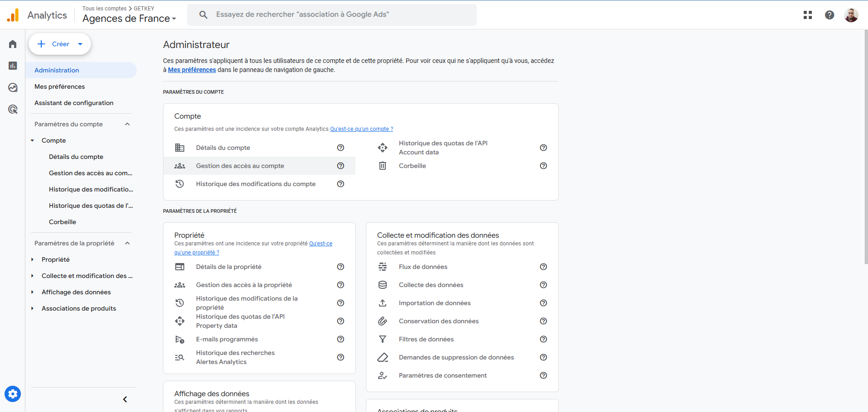
Task: Collapse the Paramètres du compte section
Action: coord(127,124)
